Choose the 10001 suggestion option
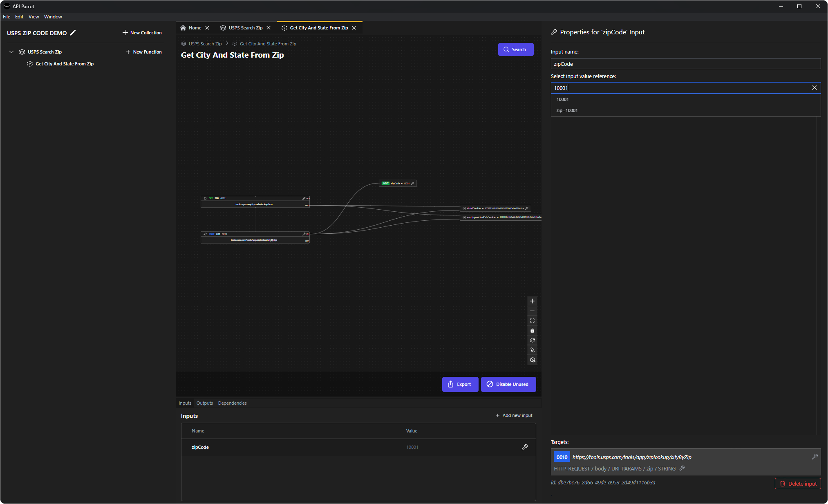The height and width of the screenshot is (504, 828). [x=562, y=99]
